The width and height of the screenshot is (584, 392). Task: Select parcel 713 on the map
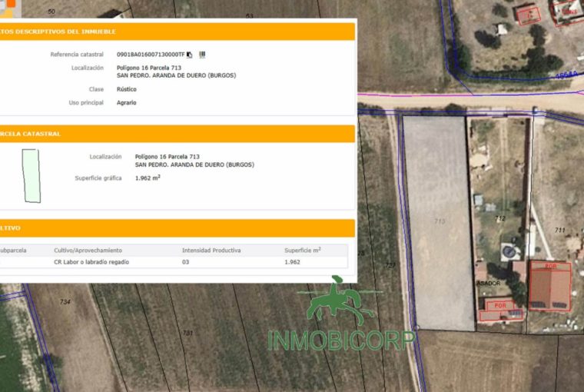click(440, 221)
